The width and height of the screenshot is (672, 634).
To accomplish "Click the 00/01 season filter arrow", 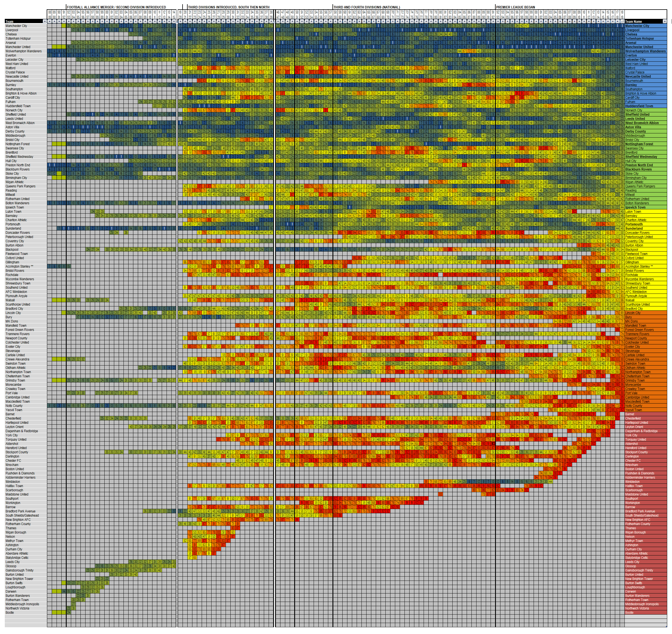I will [x=107, y=21].
